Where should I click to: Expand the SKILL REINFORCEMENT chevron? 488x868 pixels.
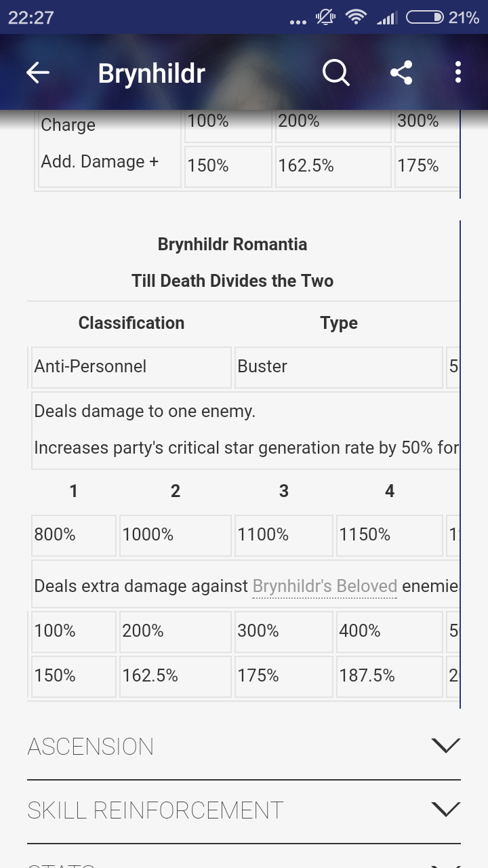point(445,810)
